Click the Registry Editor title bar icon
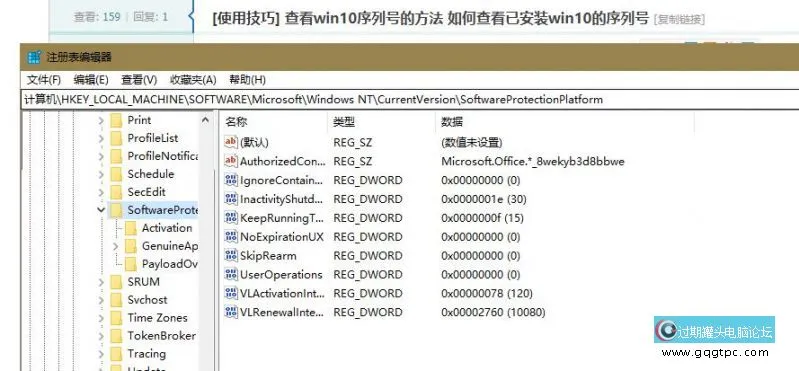799x371 pixels. coord(34,57)
